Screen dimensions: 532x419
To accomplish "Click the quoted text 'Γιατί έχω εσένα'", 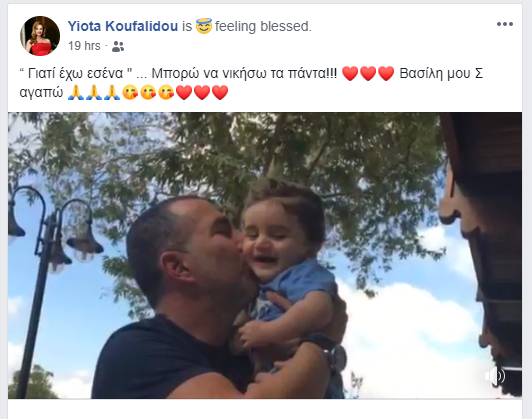I will (x=76, y=73).
